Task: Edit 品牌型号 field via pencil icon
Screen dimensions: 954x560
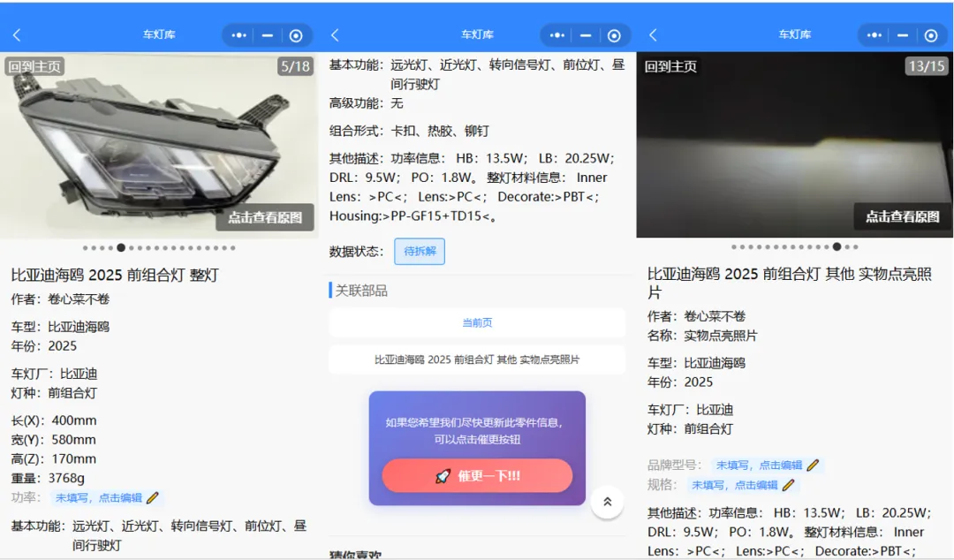Action: point(813,465)
